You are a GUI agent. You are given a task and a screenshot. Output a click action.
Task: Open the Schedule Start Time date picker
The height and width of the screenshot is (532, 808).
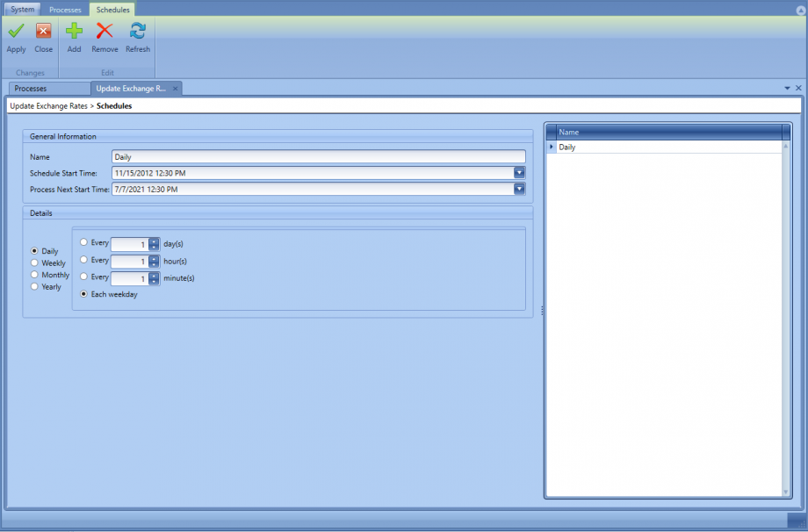[x=519, y=173]
